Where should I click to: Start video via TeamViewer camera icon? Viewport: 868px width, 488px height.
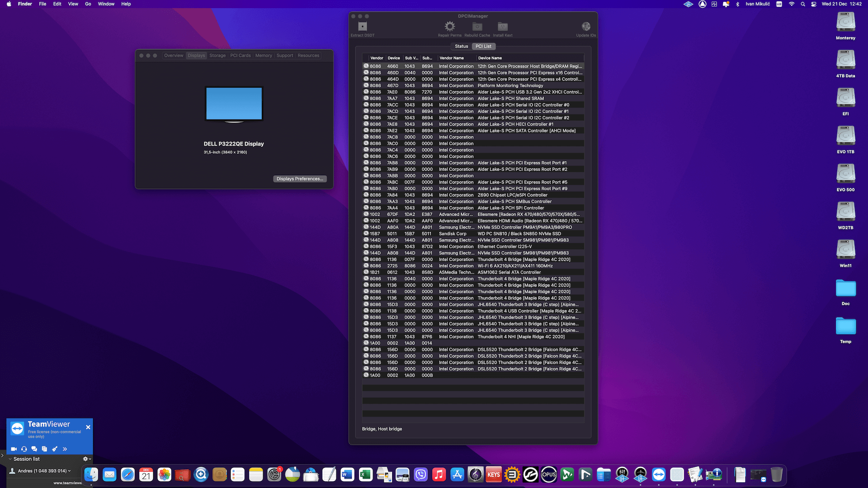click(14, 449)
